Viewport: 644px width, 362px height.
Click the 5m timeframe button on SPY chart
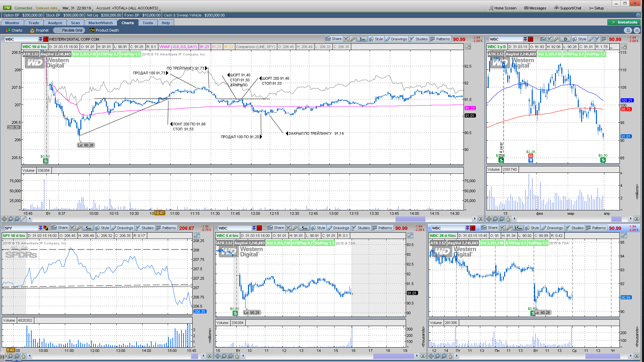(88, 228)
